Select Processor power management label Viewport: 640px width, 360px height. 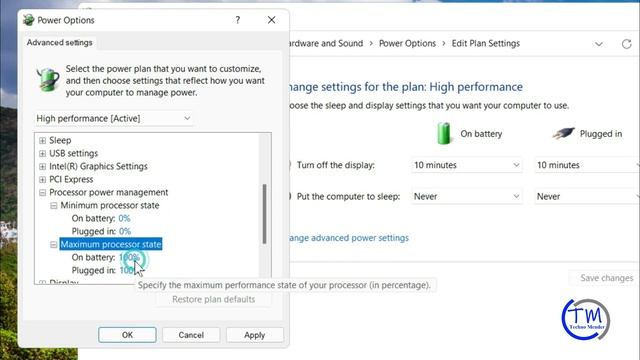(x=109, y=192)
